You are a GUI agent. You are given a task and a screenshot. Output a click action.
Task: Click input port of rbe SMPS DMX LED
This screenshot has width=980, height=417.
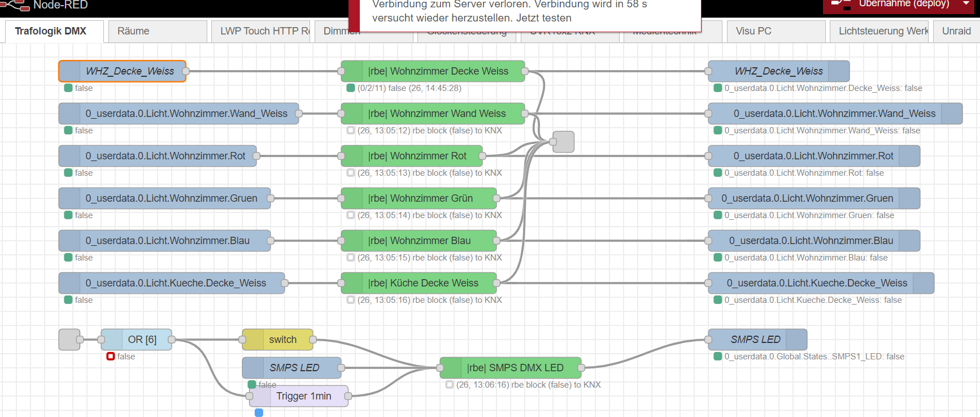click(x=440, y=368)
